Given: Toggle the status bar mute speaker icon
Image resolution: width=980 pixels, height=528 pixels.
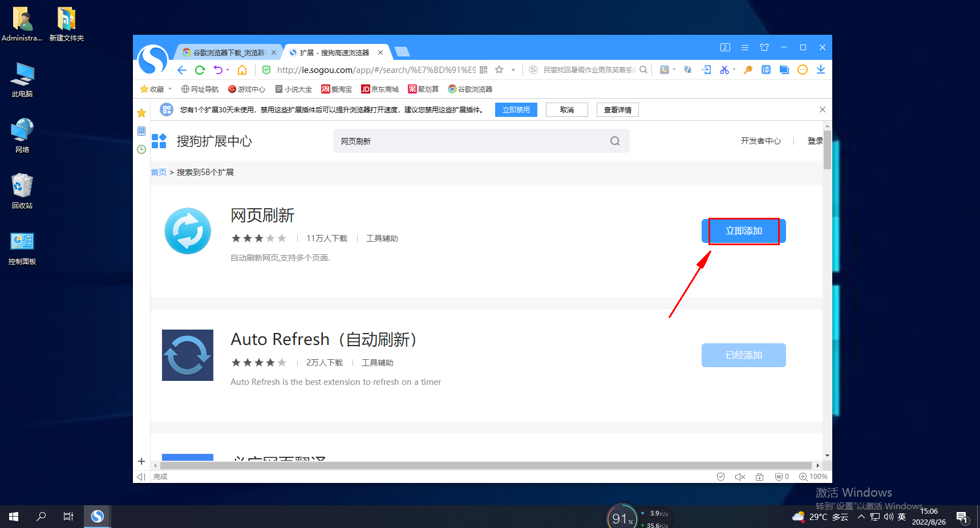Looking at the screenshot, I should 740,477.
